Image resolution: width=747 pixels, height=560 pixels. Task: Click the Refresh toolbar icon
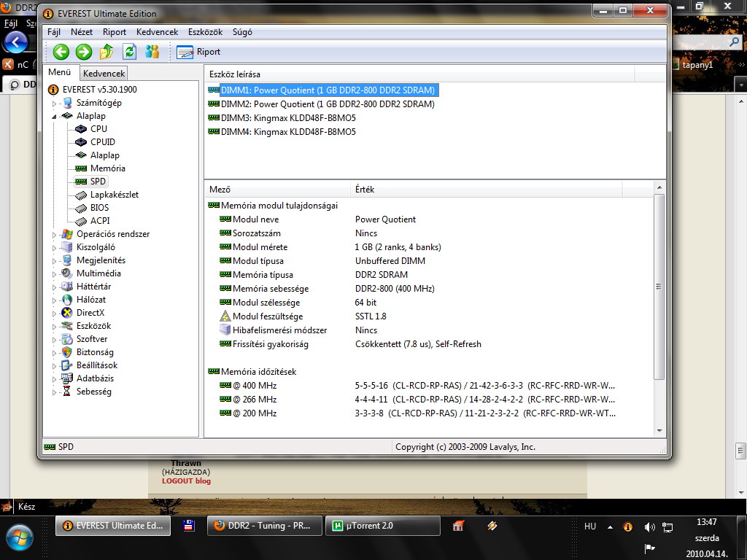(x=129, y=52)
